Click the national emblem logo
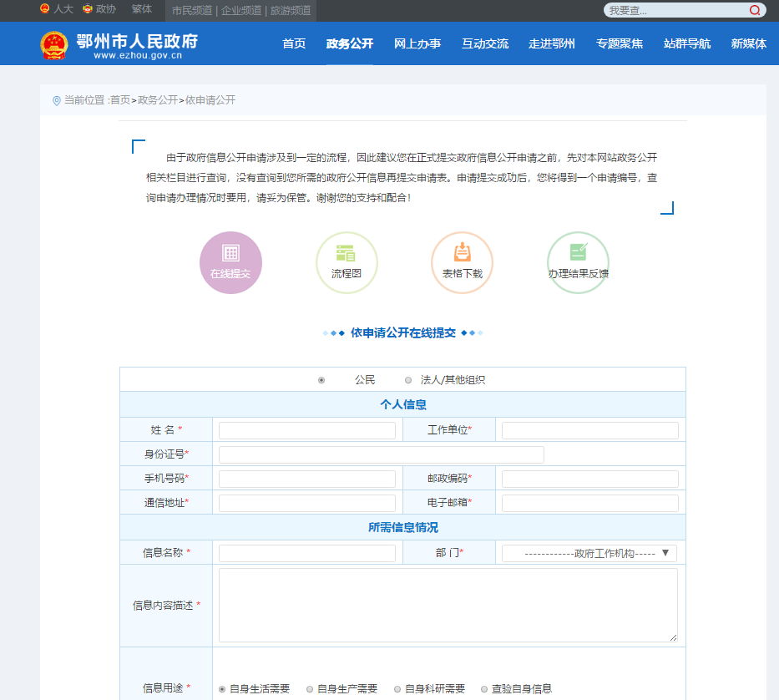The width and height of the screenshot is (779, 700). coord(53,45)
